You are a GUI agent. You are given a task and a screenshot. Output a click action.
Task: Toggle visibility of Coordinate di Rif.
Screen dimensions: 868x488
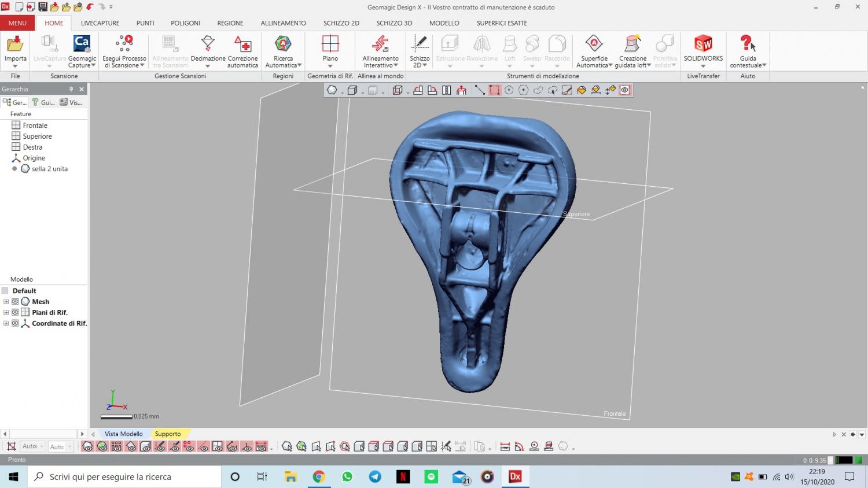pos(15,324)
